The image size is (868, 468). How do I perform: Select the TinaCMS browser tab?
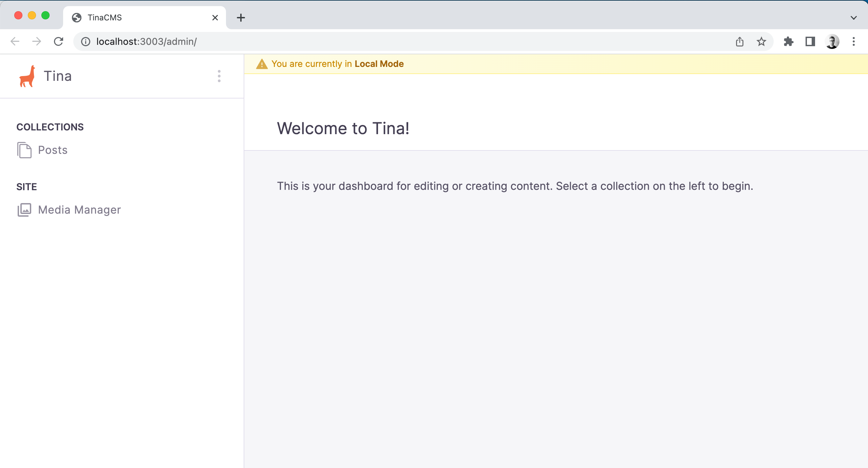pyautogui.click(x=145, y=18)
